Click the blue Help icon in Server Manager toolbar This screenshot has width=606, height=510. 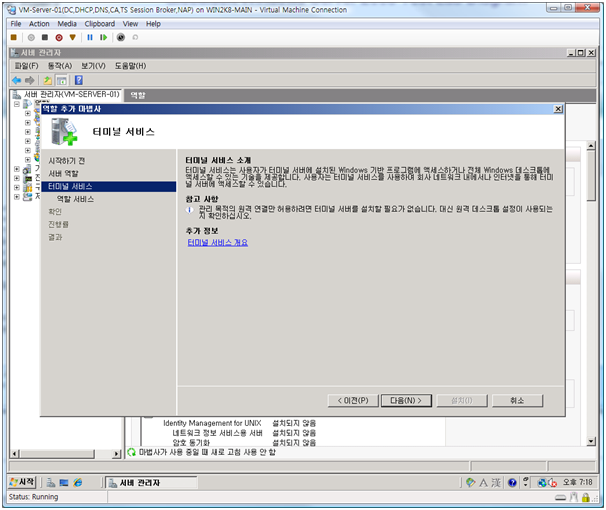(x=79, y=80)
